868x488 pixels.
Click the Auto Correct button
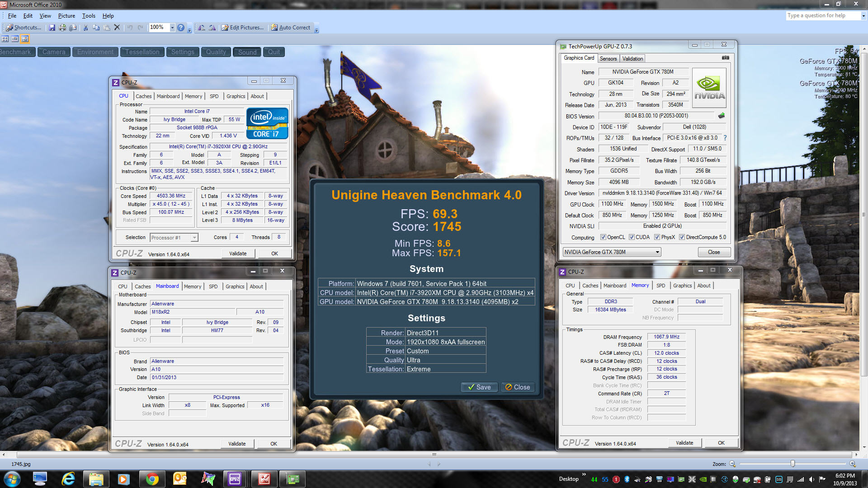click(290, 28)
